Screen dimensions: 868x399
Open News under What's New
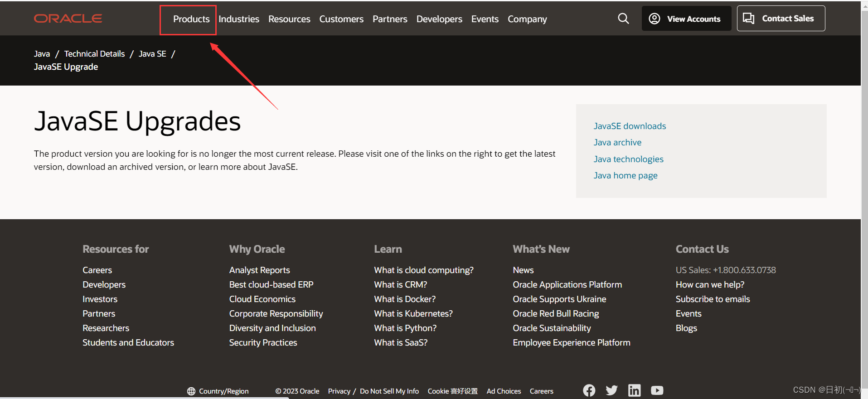tap(523, 270)
